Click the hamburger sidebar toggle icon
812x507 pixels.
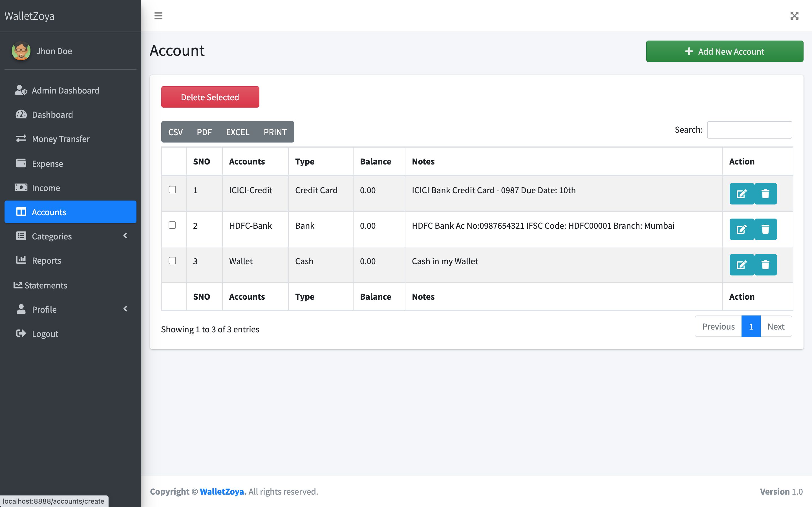coord(158,16)
